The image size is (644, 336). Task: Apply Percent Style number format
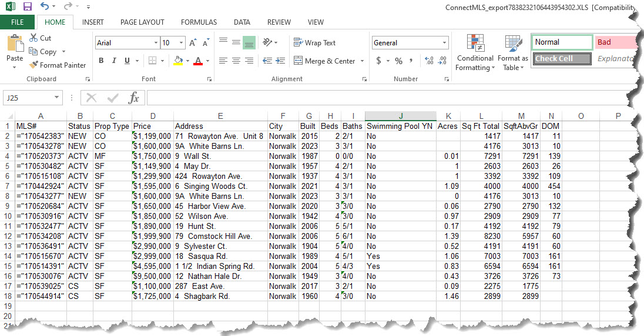pos(398,61)
